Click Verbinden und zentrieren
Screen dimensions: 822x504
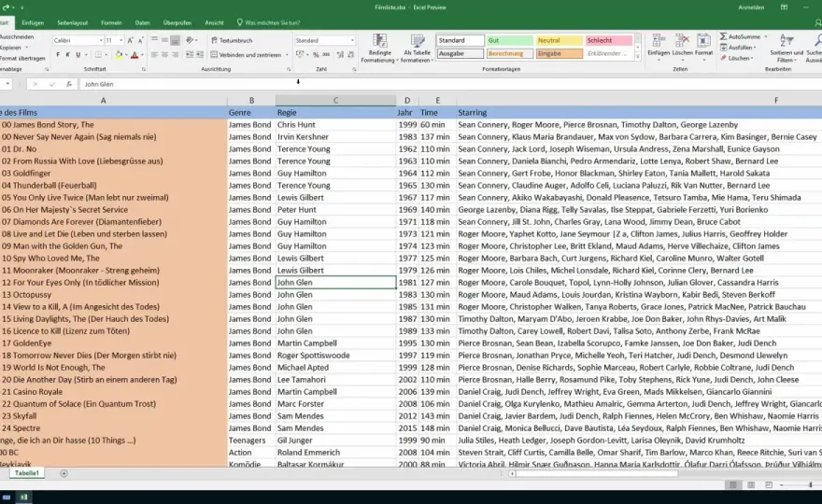(x=246, y=54)
